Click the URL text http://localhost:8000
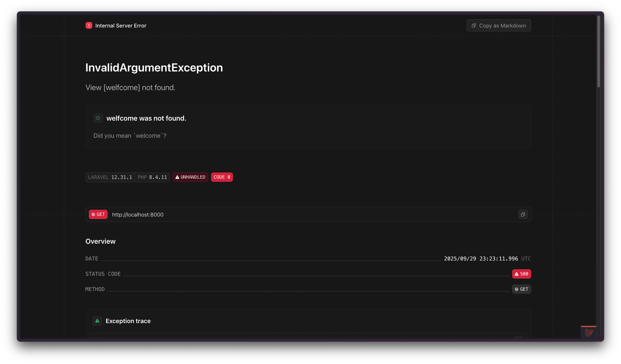Viewport: 621px width, 364px height. pos(138,215)
